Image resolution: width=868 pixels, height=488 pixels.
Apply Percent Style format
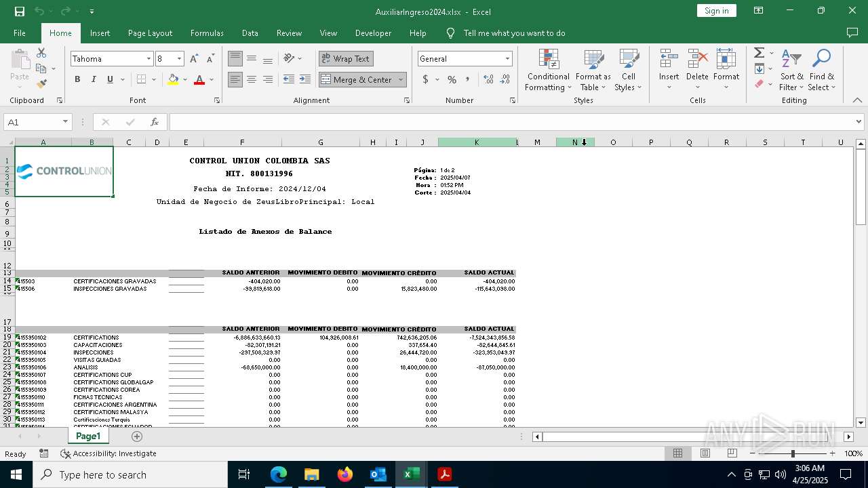coord(452,79)
